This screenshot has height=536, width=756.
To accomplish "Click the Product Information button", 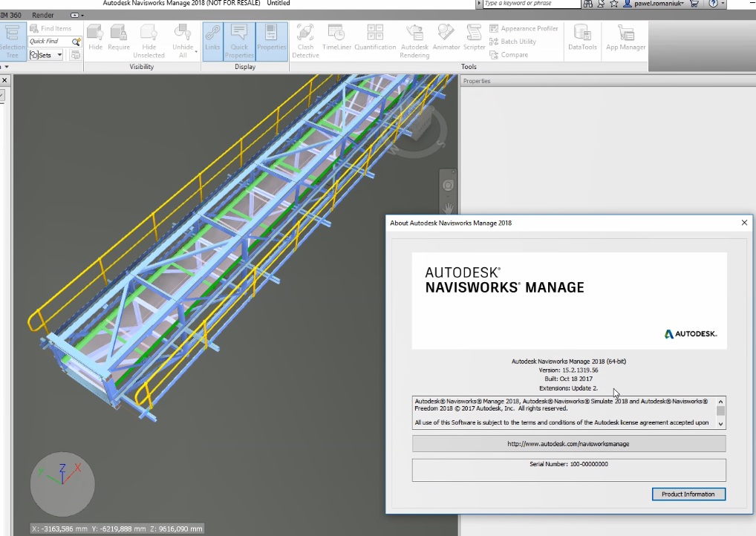I will pyautogui.click(x=688, y=494).
